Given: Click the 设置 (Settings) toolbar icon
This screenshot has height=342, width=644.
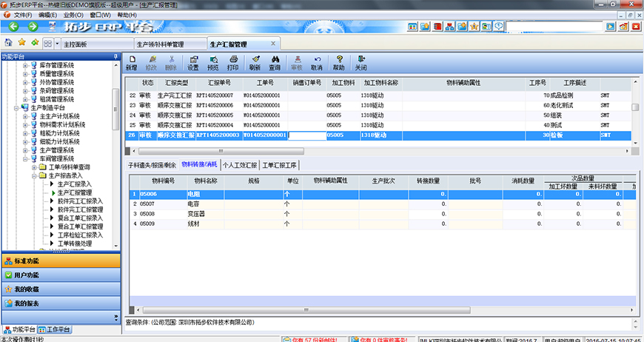Looking at the screenshot, I should pyautogui.click(x=193, y=62).
